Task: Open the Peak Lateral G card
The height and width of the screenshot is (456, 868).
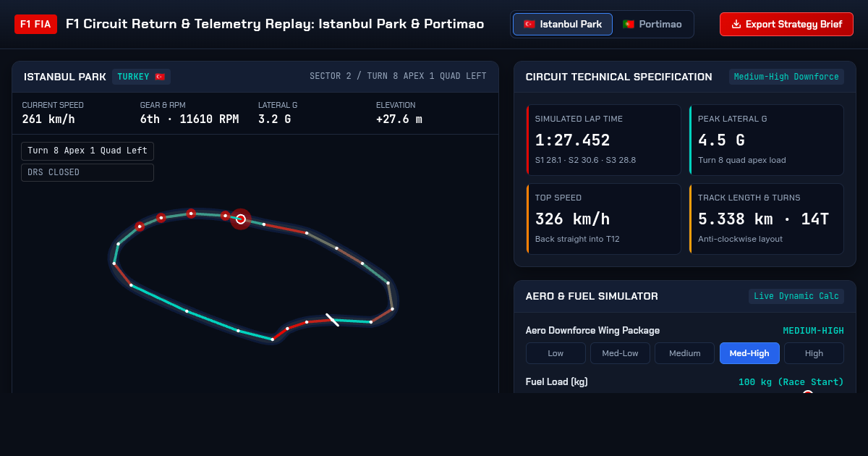Action: click(x=767, y=140)
